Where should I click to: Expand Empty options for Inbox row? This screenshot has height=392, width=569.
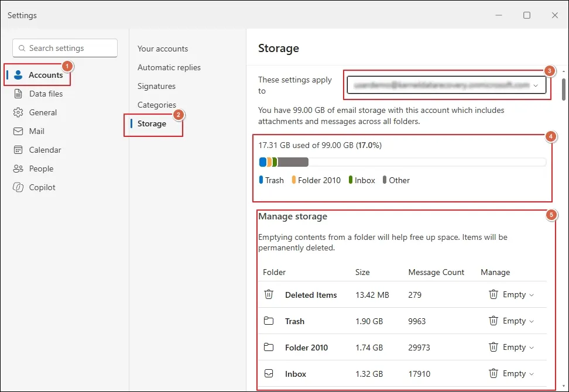(x=532, y=374)
